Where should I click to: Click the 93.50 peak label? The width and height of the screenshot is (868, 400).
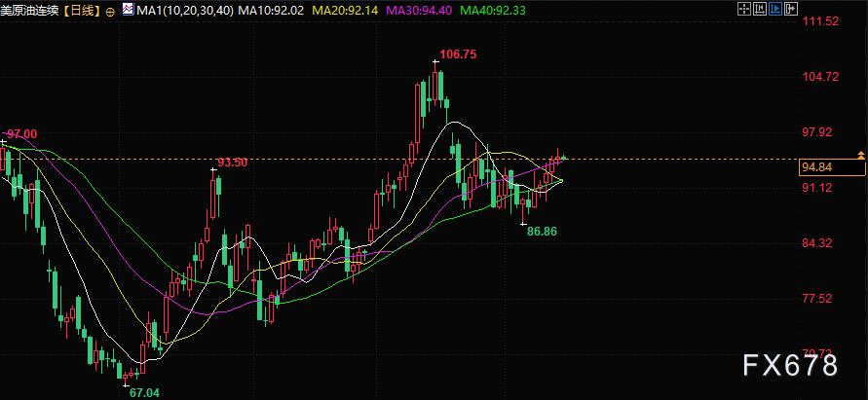click(232, 163)
